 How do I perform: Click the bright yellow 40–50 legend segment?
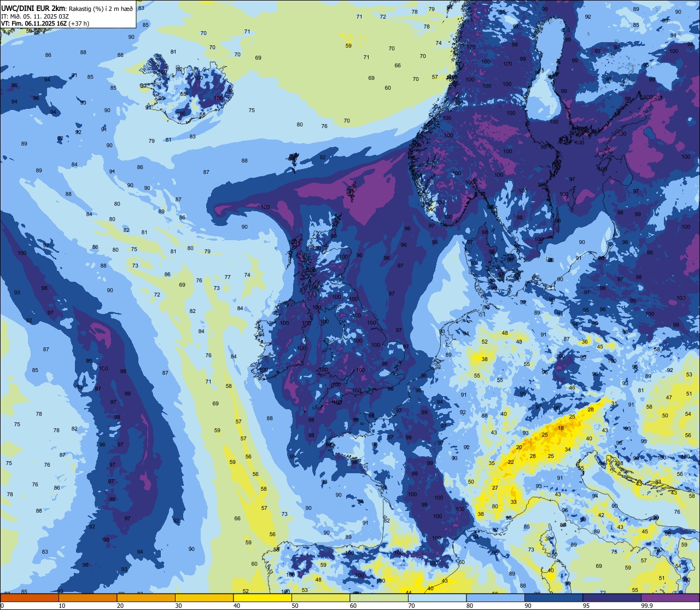(x=262, y=597)
